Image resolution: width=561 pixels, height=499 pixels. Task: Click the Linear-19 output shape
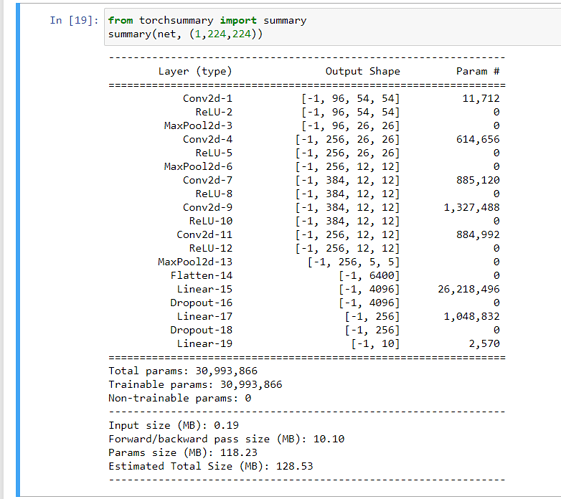coord(375,344)
